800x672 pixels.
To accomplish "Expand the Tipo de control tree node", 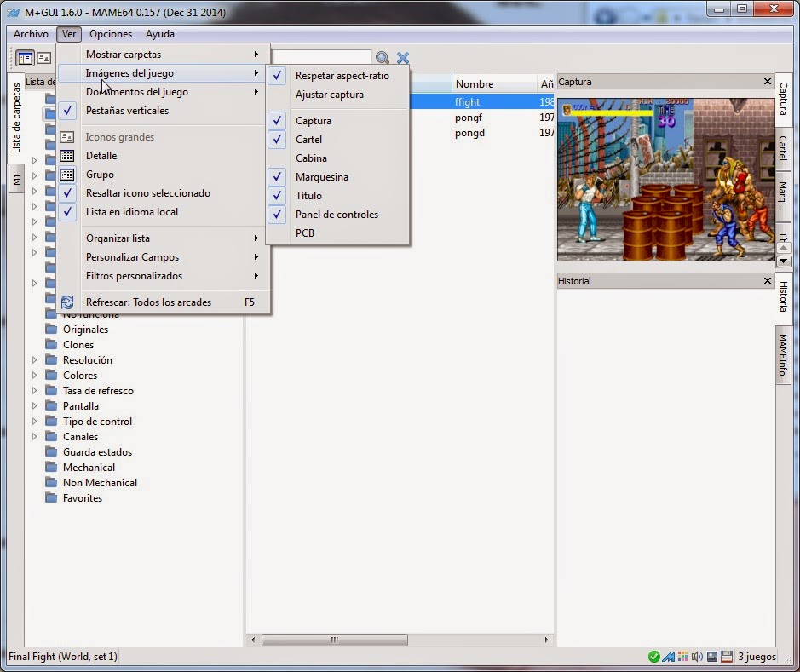I will click(34, 421).
